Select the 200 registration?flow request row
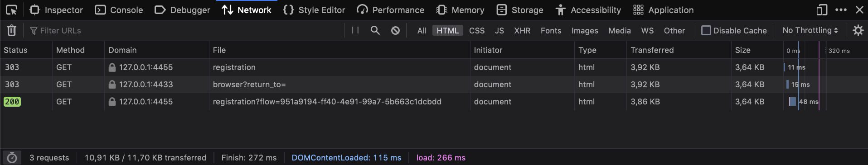 [434, 102]
